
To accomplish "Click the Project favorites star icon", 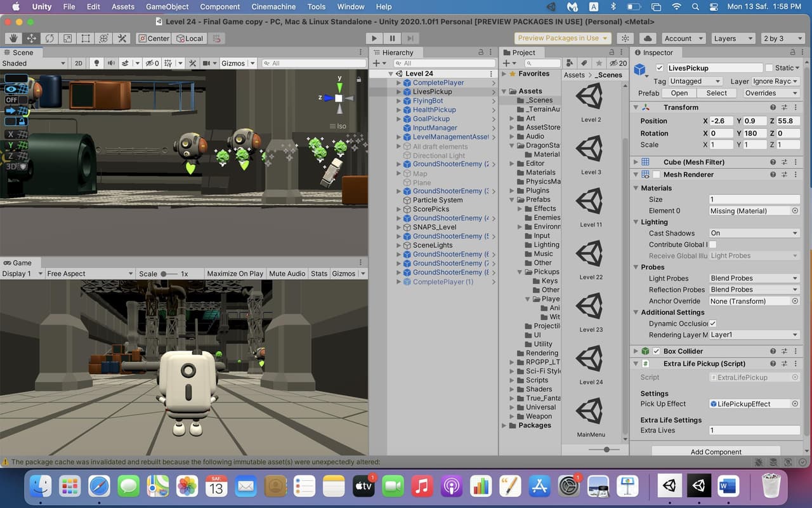I will [x=598, y=63].
